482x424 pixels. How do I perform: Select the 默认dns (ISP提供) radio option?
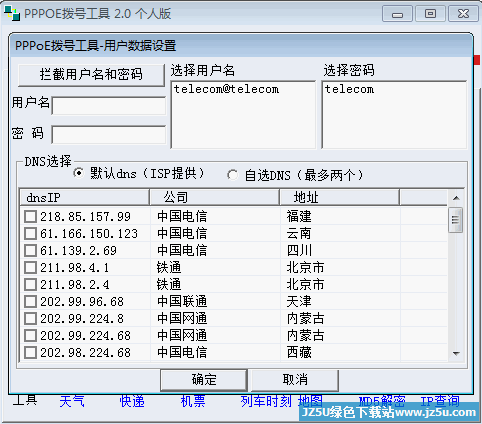pyautogui.click(x=79, y=173)
